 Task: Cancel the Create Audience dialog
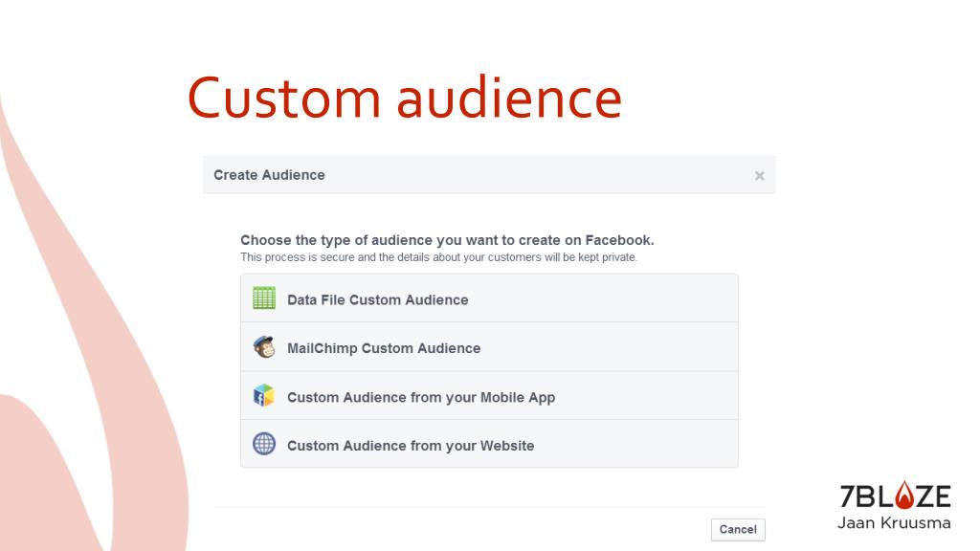point(738,529)
